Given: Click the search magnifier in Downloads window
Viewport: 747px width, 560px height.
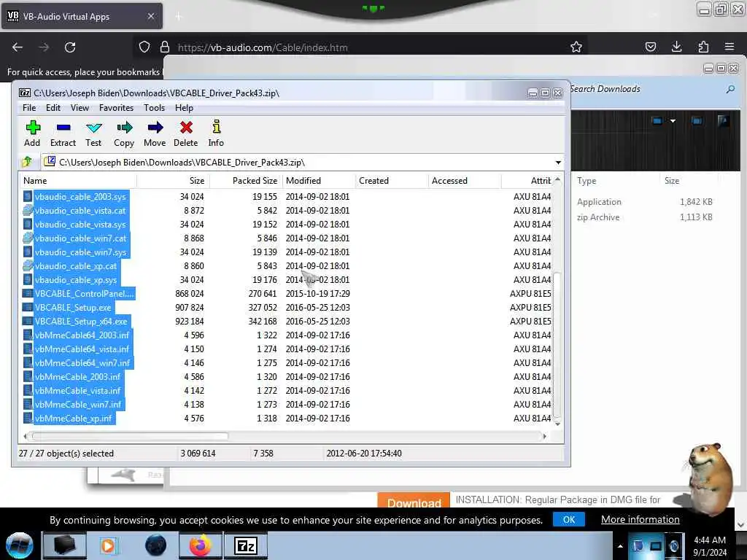Looking at the screenshot, I should [730, 89].
